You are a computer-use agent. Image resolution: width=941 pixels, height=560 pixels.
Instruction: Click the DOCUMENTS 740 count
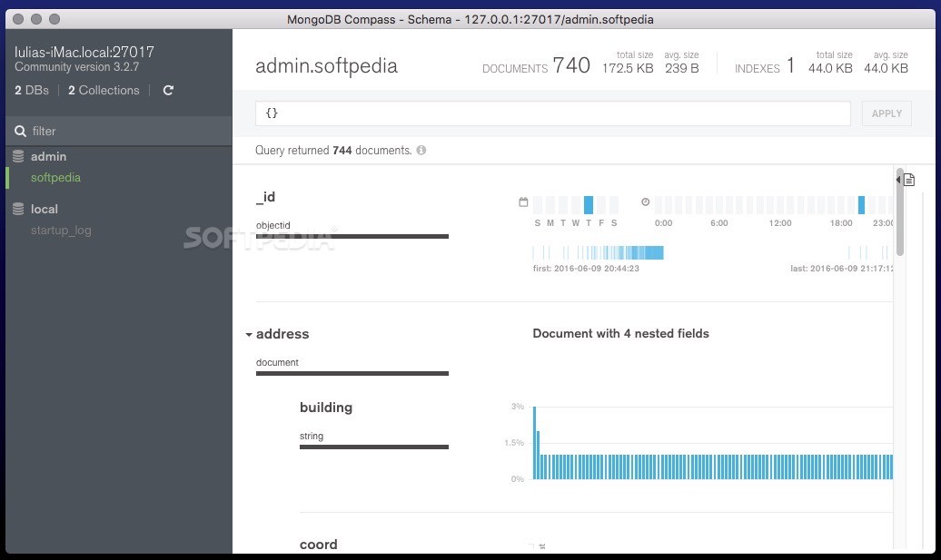coord(537,65)
